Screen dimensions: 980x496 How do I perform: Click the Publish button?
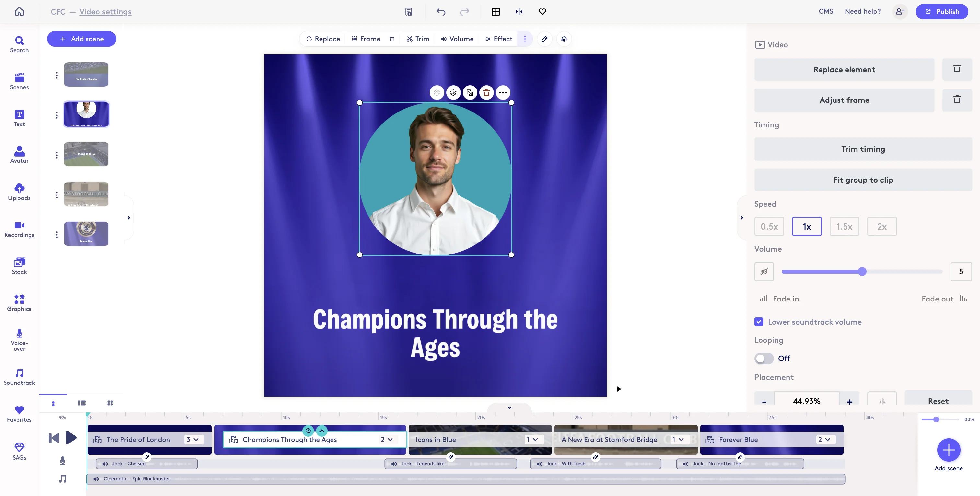coord(942,11)
